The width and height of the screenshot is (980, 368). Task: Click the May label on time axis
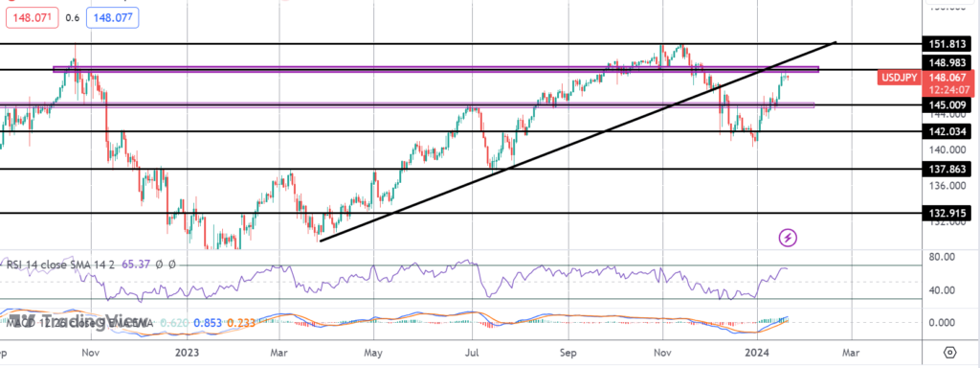pyautogui.click(x=372, y=352)
